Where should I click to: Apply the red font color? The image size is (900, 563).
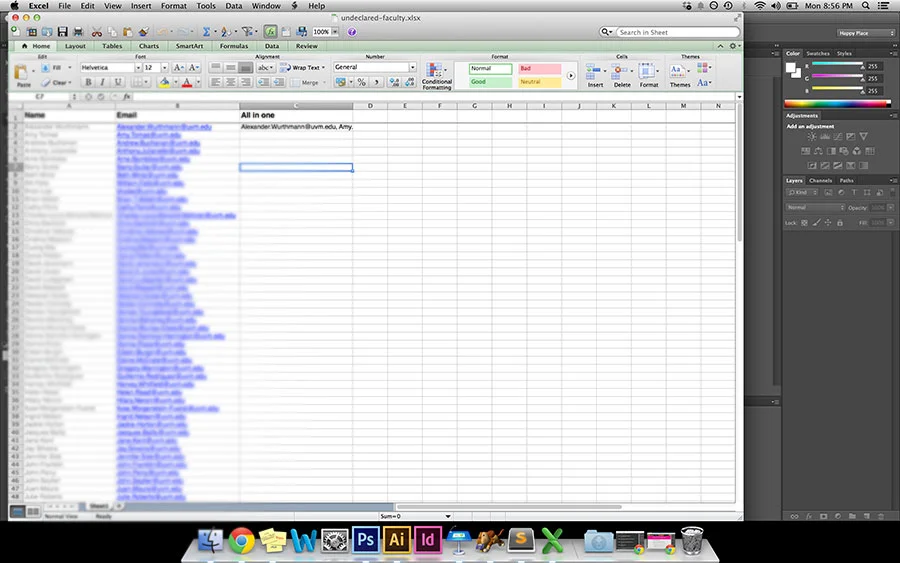pos(187,82)
